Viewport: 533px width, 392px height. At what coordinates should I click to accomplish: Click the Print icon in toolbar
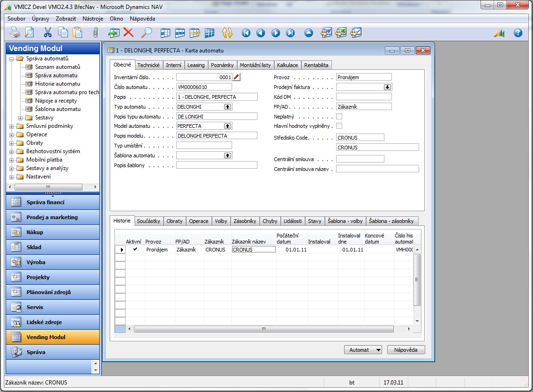click(15, 33)
